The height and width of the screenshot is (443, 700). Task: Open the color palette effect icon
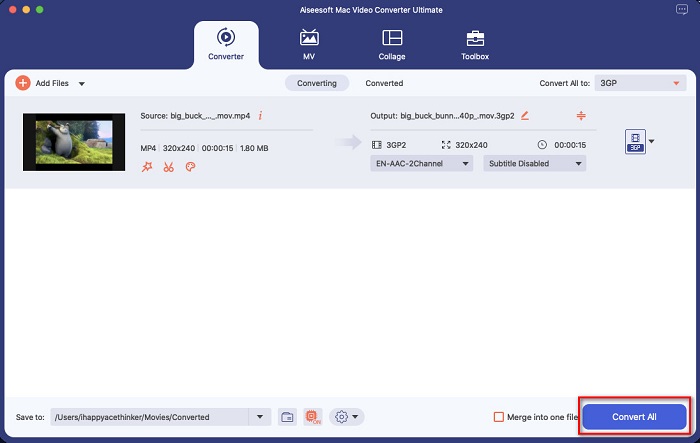(190, 167)
